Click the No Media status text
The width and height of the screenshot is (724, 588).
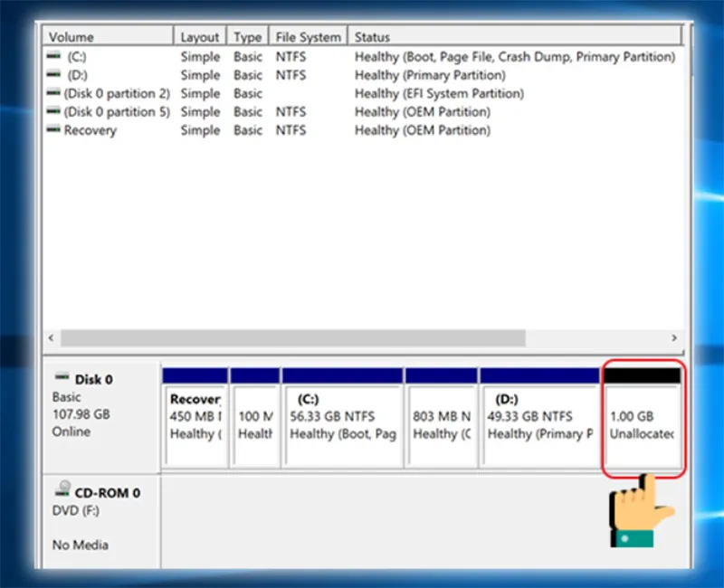pyautogui.click(x=81, y=545)
